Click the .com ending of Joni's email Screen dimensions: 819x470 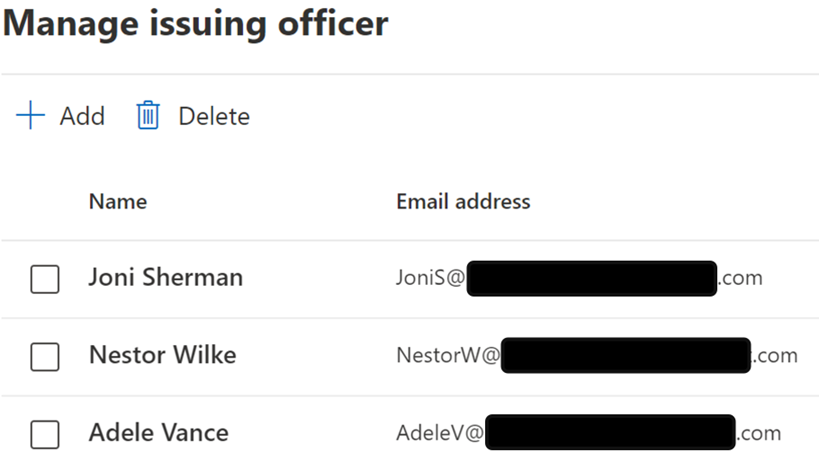(740, 278)
